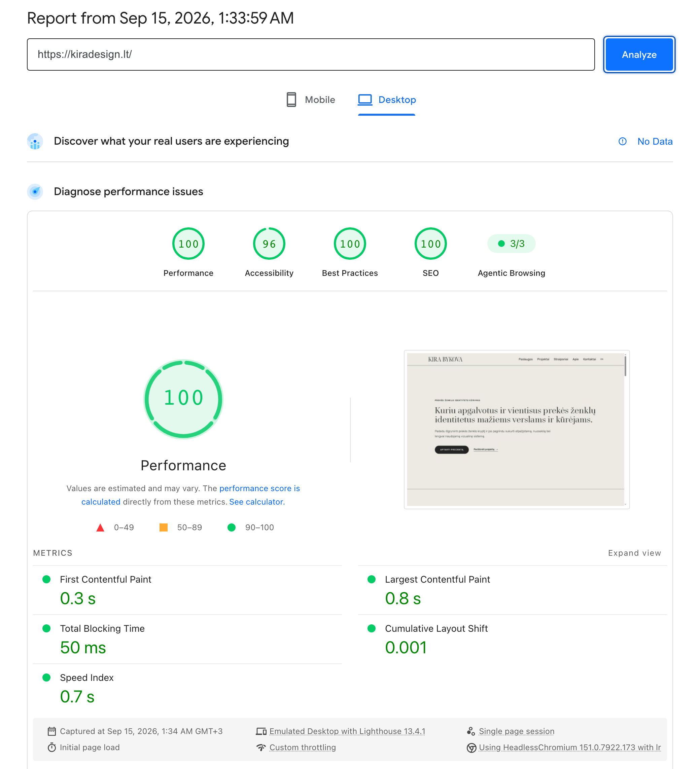Click the mobile phone icon
Image resolution: width=700 pixels, height=769 pixels.
[x=291, y=100]
